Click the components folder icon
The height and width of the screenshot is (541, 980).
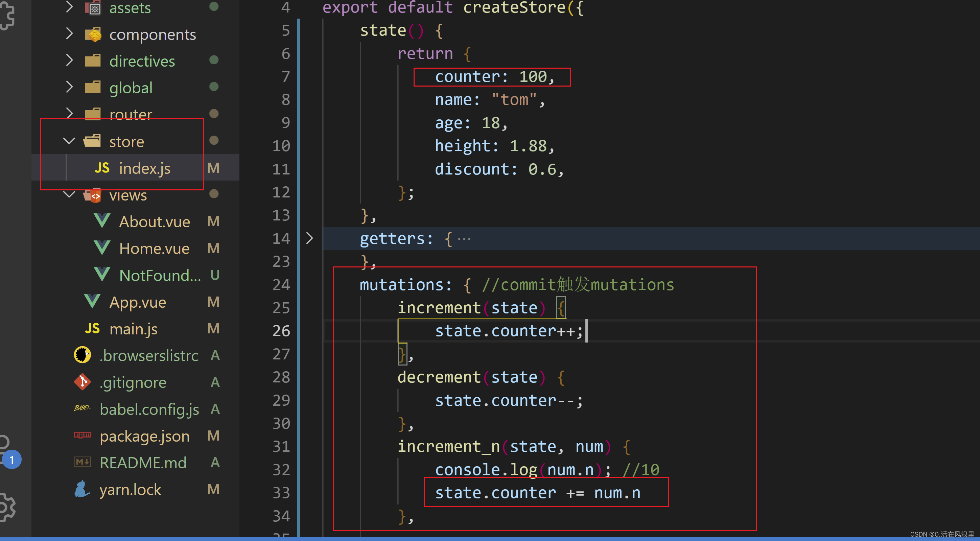(93, 34)
